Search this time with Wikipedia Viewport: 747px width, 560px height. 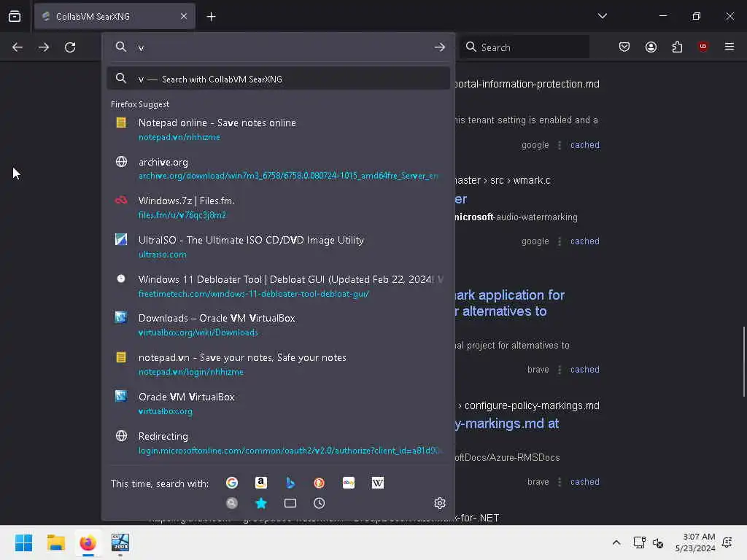pos(377,483)
